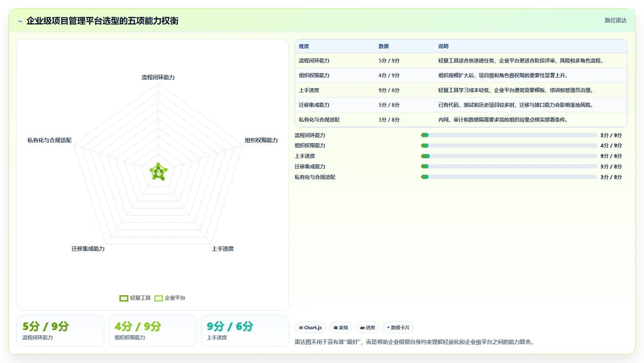
Task: Click the 数据 column header
Action: pyautogui.click(x=383, y=46)
